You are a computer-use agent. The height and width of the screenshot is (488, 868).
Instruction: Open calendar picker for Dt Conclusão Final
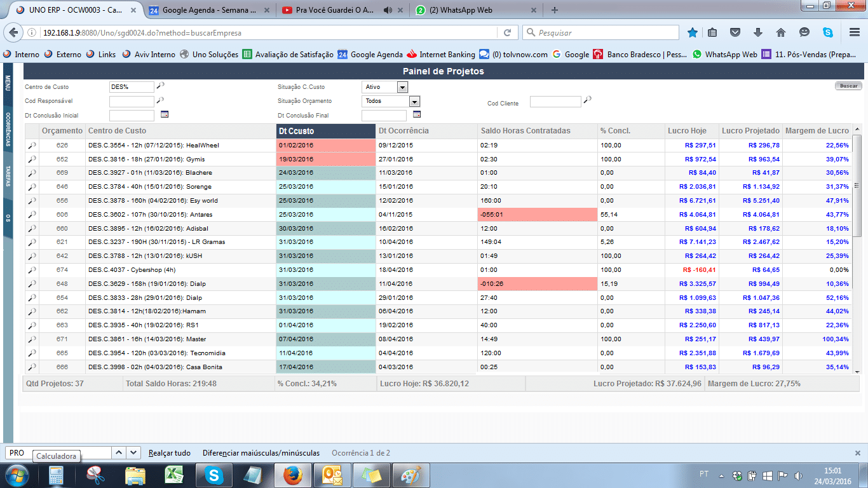click(x=417, y=114)
